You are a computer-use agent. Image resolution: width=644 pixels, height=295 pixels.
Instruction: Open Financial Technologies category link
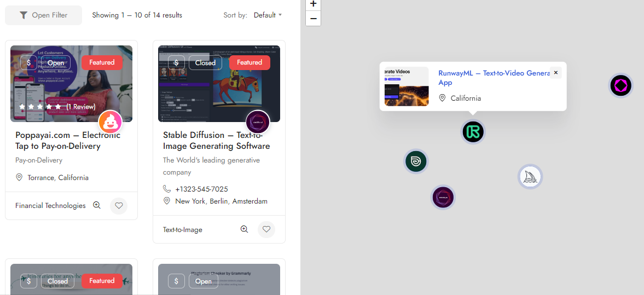coord(50,205)
